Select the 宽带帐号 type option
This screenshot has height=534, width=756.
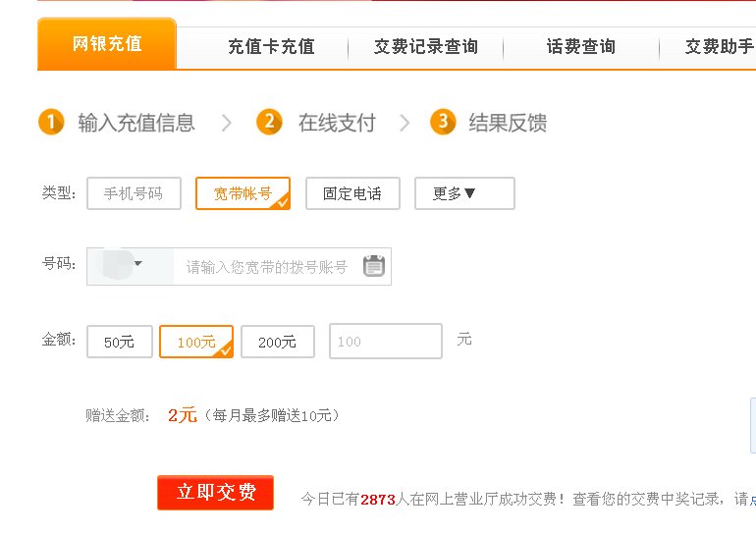(x=243, y=193)
